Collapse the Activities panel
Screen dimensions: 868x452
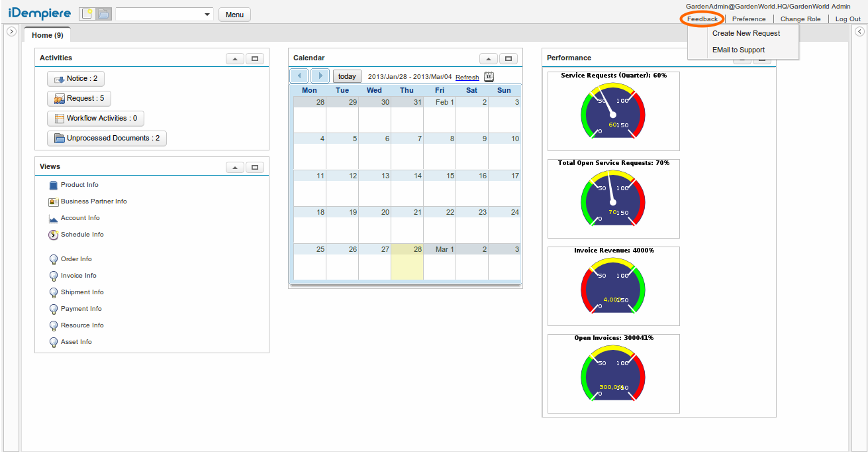click(x=235, y=58)
